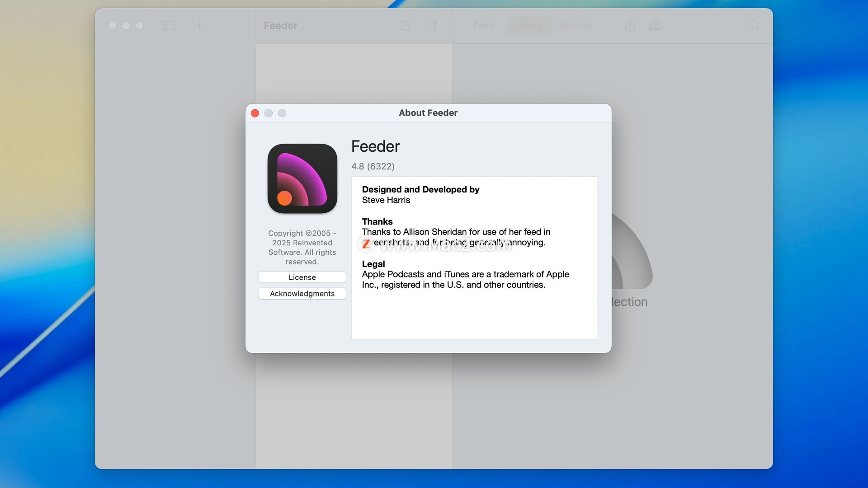Image resolution: width=868 pixels, height=488 pixels.
Task: Toggle the sidebar panel icon
Action: 168,26
